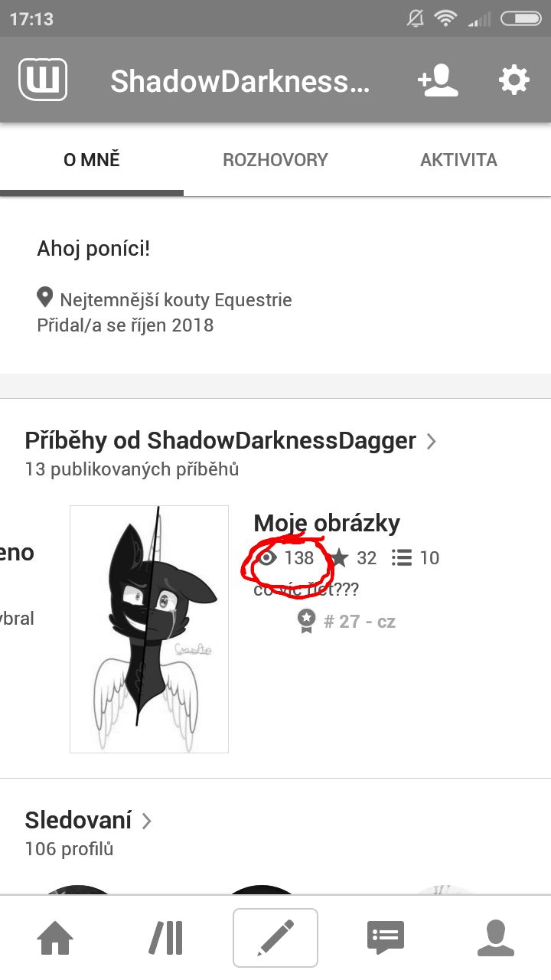Follow user with add-person icon
Viewport: 551px width, 980px height.
pyautogui.click(x=438, y=80)
